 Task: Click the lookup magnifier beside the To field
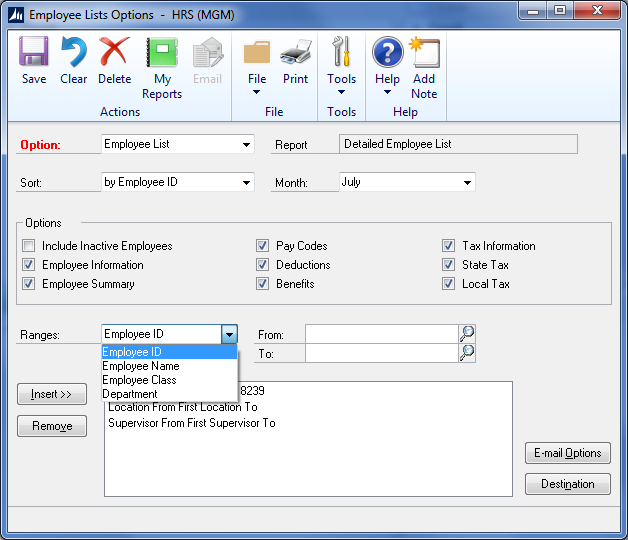pyautogui.click(x=467, y=353)
